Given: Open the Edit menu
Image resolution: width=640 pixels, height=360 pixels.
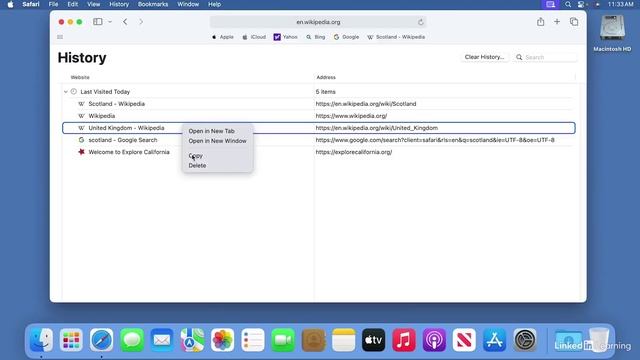Looking at the screenshot, I should [x=73, y=4].
